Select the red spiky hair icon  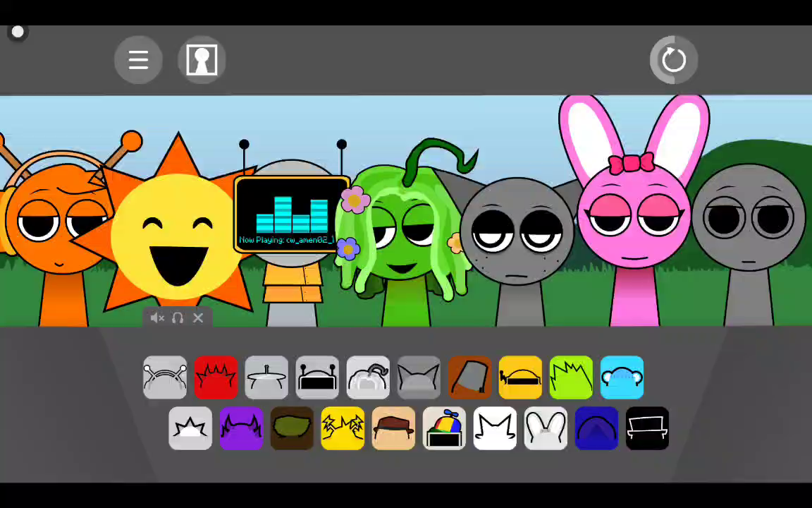216,377
